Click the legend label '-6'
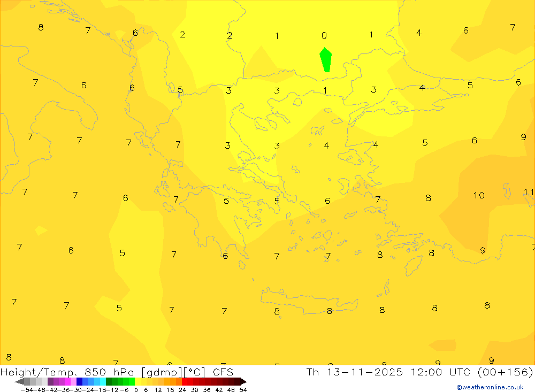The image size is (535, 392). tap(125, 390)
